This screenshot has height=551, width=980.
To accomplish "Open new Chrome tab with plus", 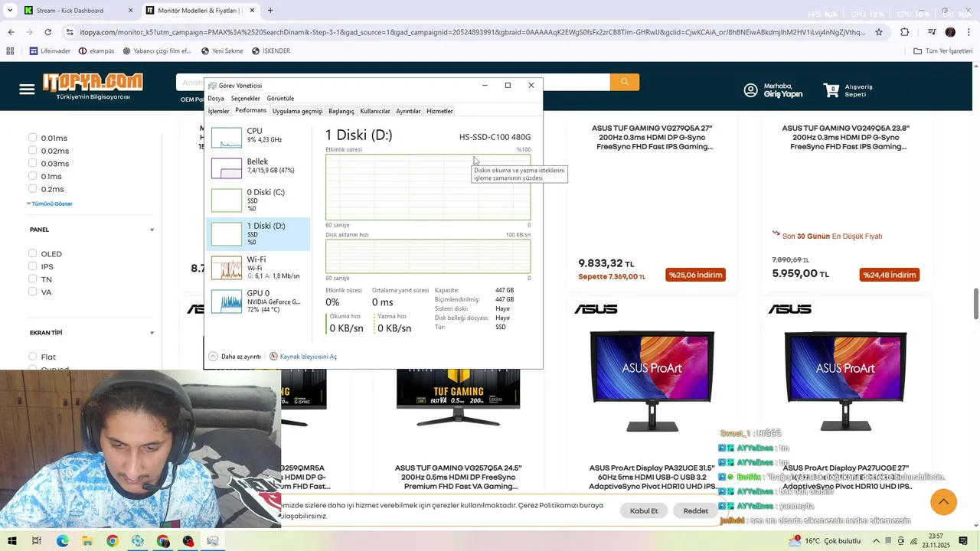I will 270,11.
